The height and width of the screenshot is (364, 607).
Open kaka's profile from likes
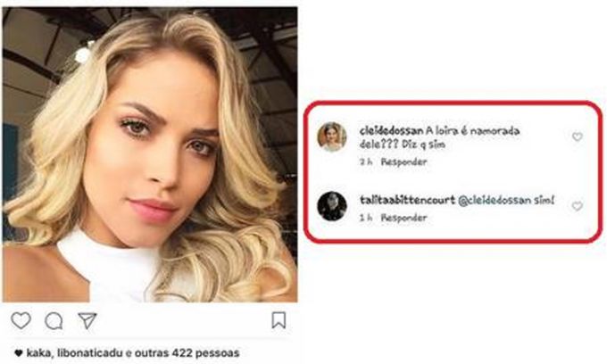point(38,352)
